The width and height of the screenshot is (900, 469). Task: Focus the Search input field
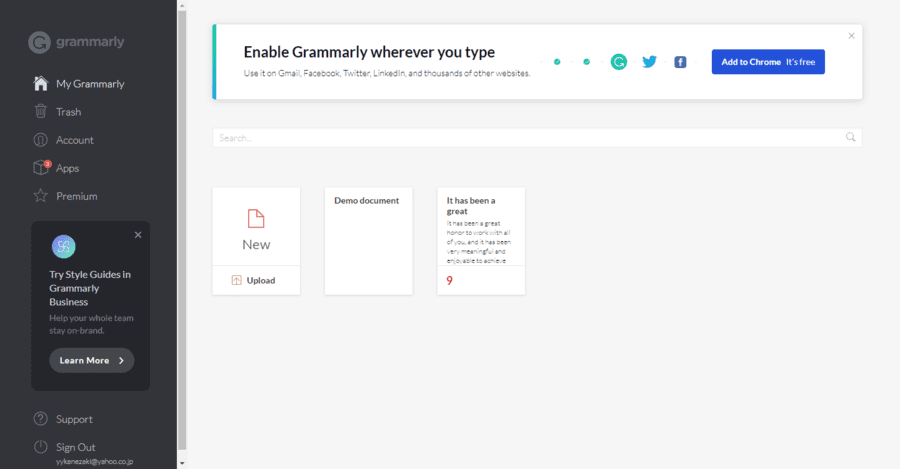pos(537,137)
